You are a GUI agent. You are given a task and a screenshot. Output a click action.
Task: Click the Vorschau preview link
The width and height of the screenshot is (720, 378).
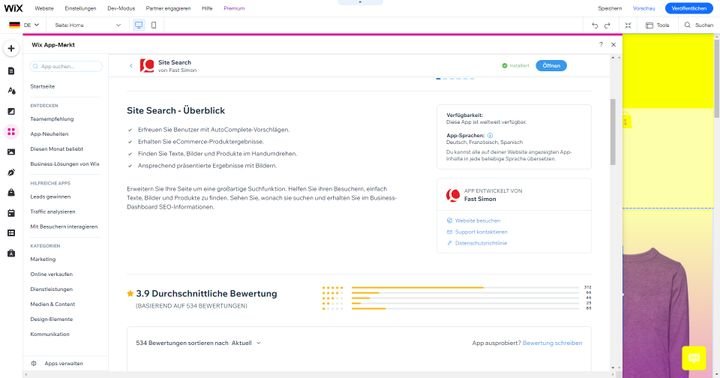(x=644, y=8)
